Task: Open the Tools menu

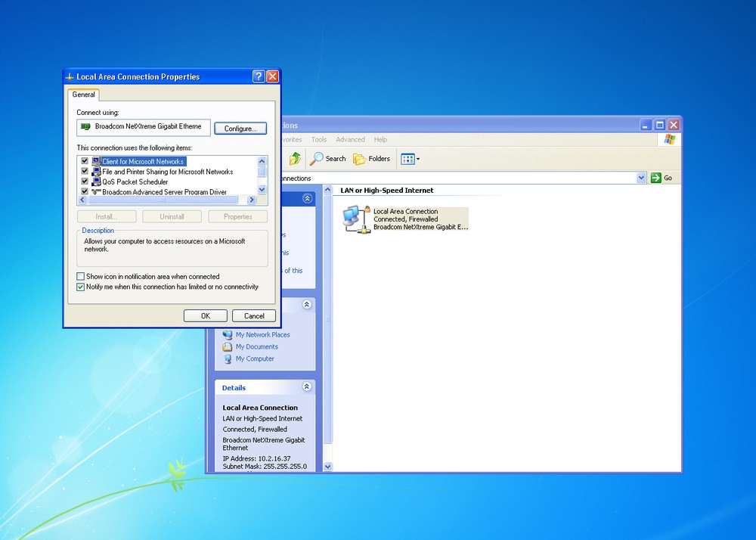Action: click(x=318, y=139)
